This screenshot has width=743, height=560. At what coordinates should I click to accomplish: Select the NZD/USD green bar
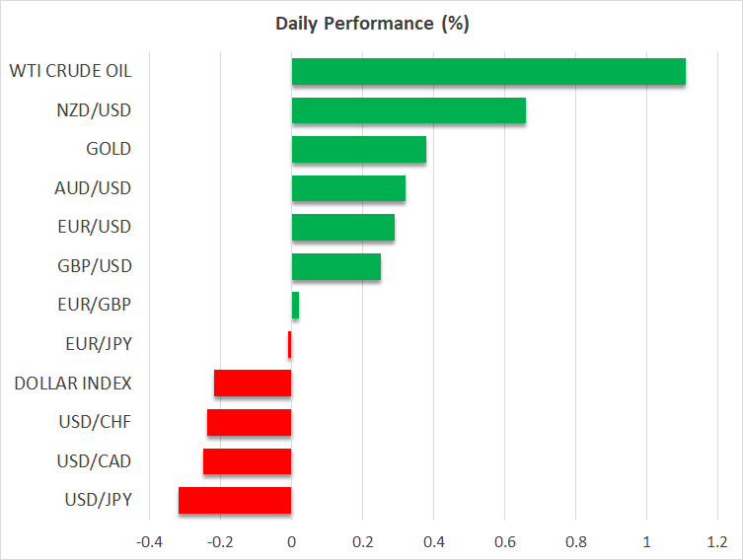[x=409, y=110]
